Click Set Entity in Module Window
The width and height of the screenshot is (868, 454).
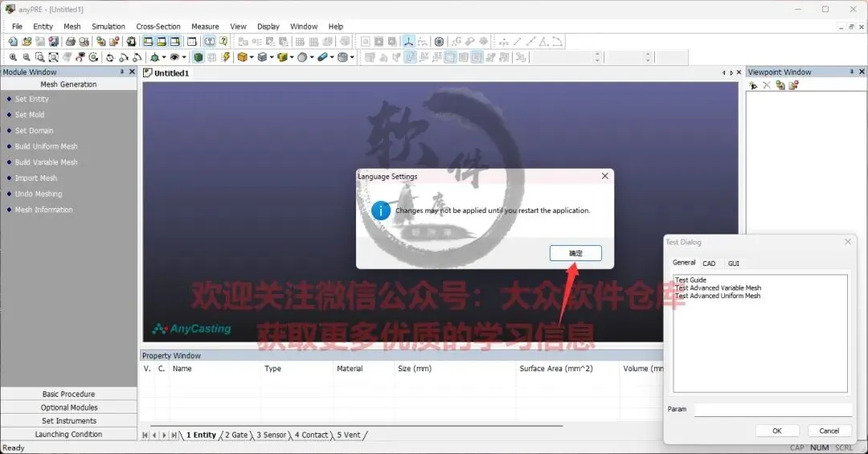pyautogui.click(x=31, y=99)
